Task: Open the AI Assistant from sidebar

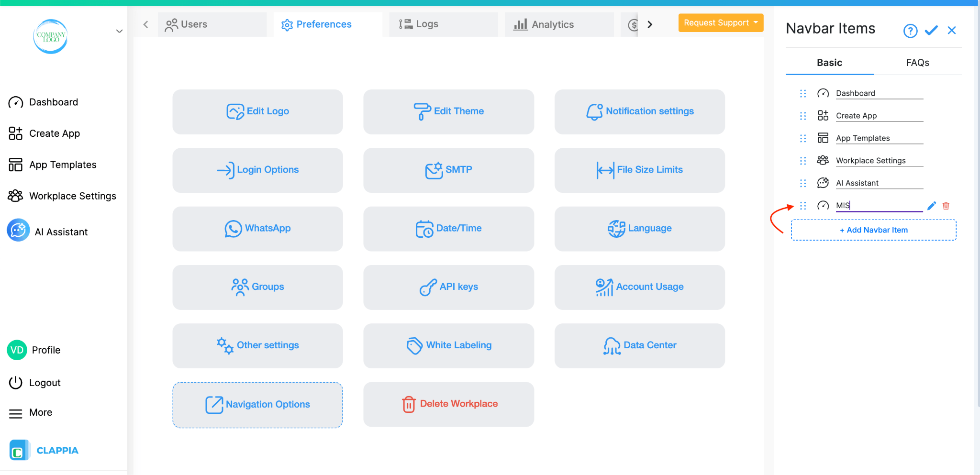Action: point(61,231)
